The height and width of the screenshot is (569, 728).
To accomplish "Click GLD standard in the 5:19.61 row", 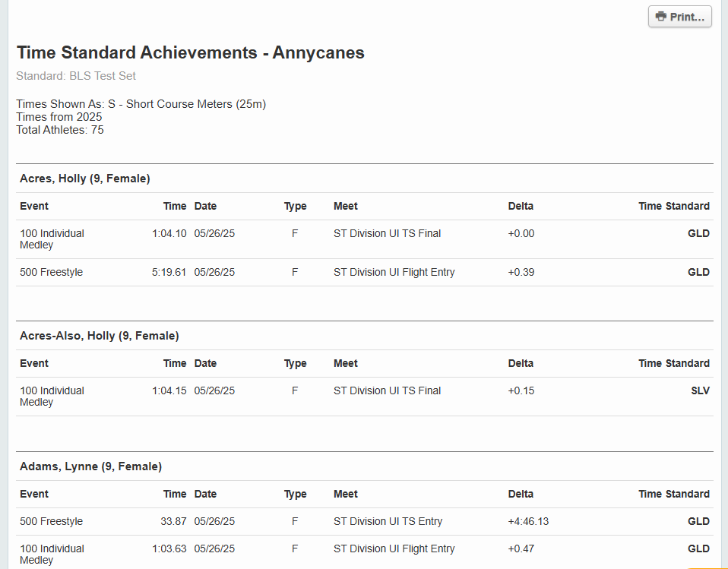I will [x=699, y=273].
